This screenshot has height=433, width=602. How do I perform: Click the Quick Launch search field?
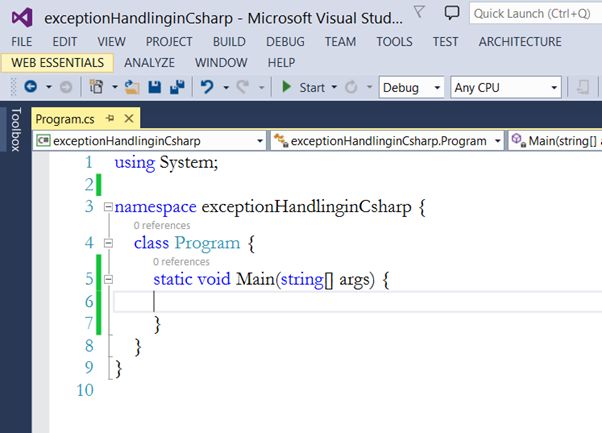535,14
